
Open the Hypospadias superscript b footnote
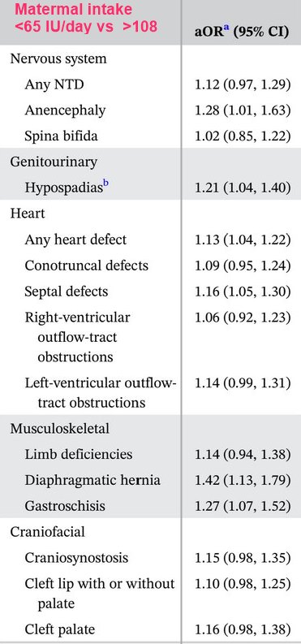pyautogui.click(x=105, y=184)
